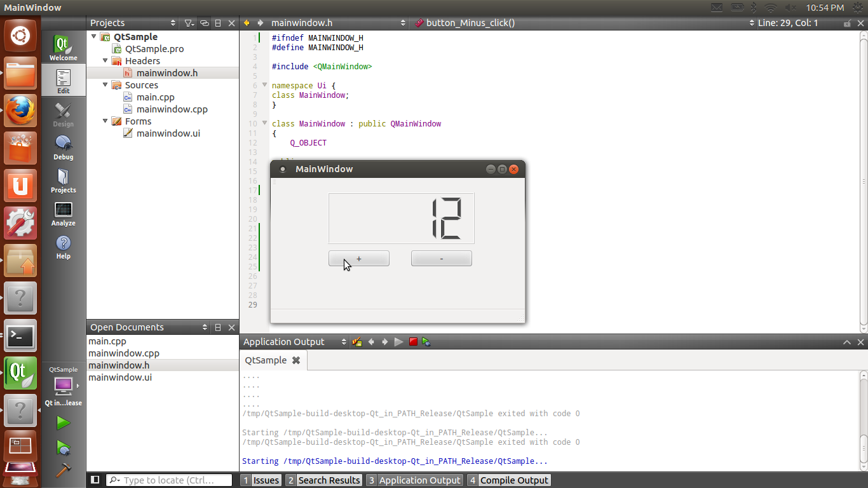Toggle the editor file lock icon

847,23
